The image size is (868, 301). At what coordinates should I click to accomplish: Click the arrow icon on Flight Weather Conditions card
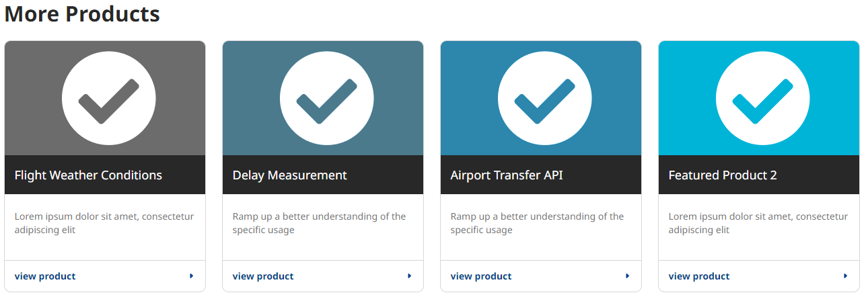(192, 276)
